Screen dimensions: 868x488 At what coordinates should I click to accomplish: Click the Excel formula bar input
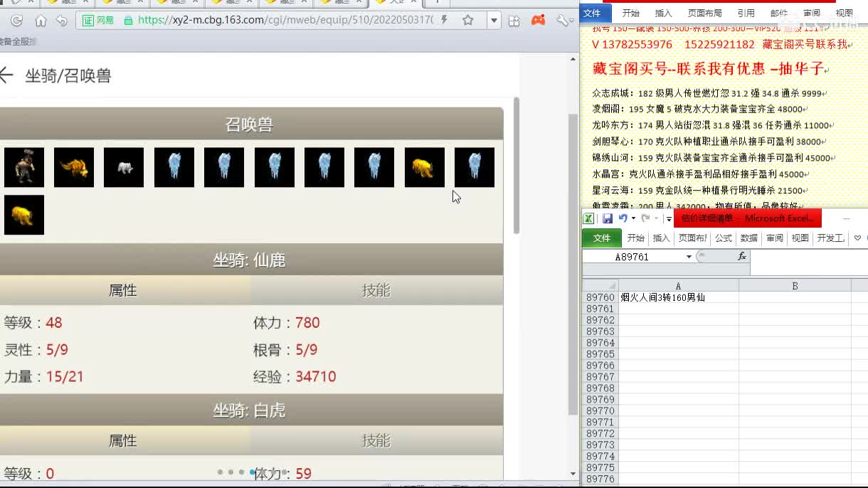pos(809,262)
